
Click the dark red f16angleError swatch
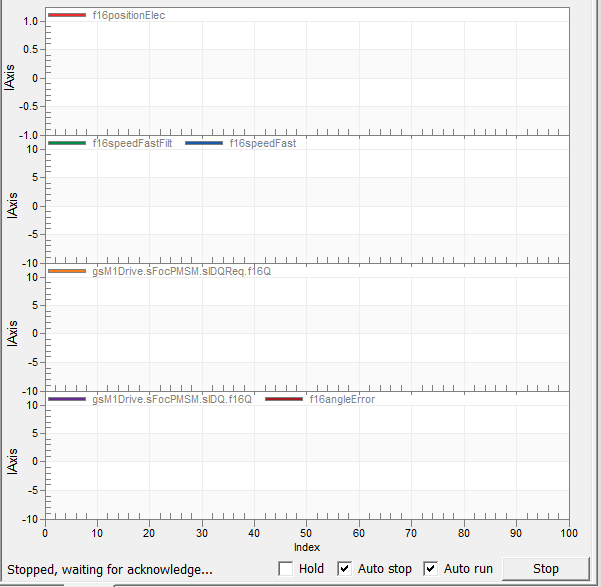[284, 399]
